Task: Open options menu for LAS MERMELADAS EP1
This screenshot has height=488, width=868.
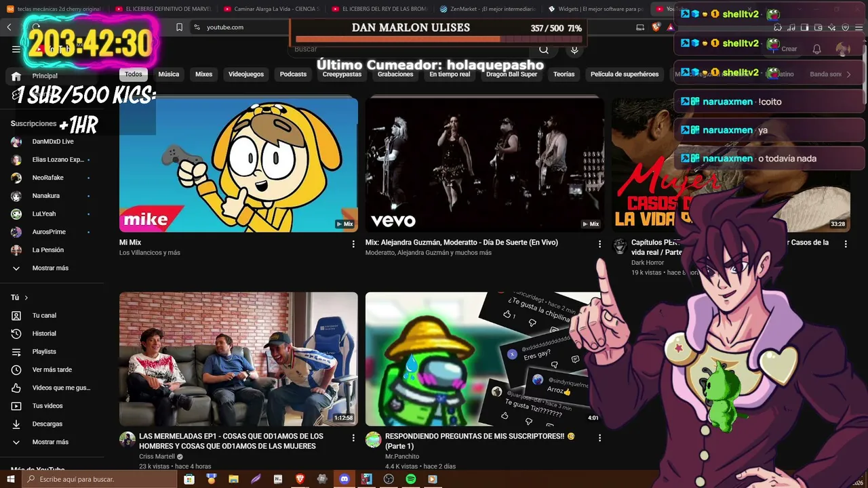Action: click(353, 439)
